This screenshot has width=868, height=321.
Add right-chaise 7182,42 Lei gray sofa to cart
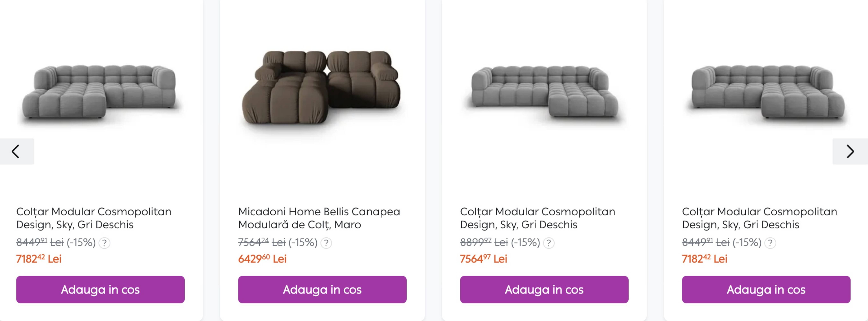coord(766,290)
